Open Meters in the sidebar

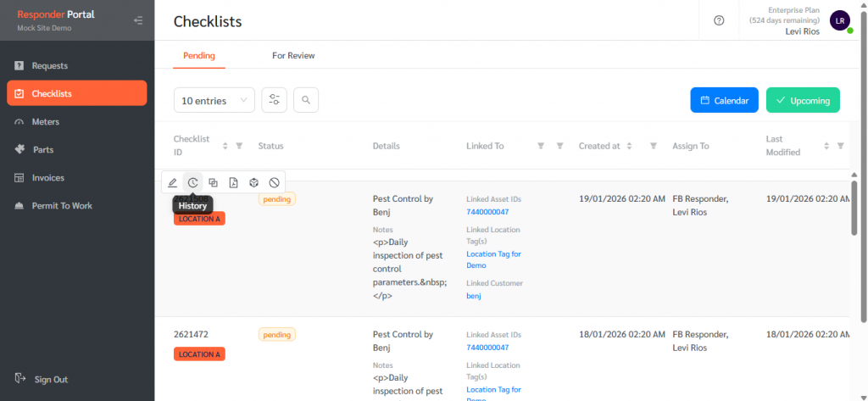(46, 121)
